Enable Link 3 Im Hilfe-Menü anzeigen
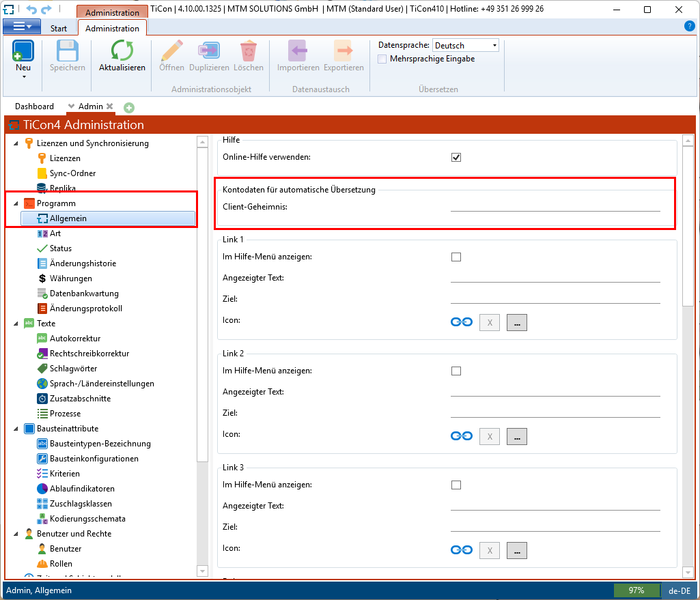Screen dimensions: 700x600 (x=456, y=485)
